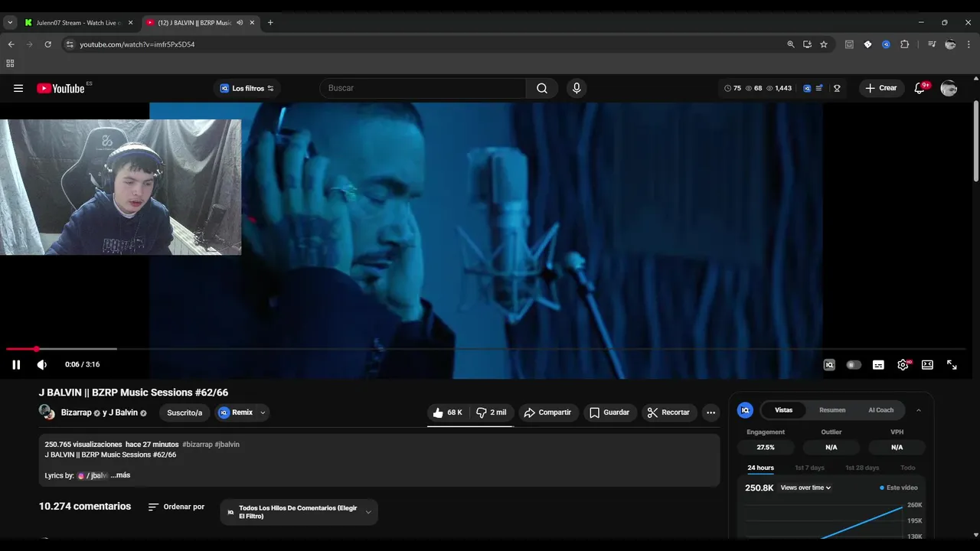Select Todo time range tab
The height and width of the screenshot is (551, 980).
pos(907,468)
